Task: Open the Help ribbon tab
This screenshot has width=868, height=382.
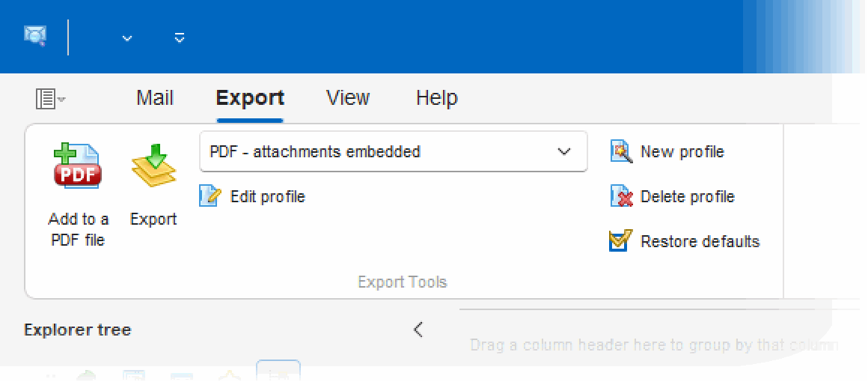Action: click(437, 98)
